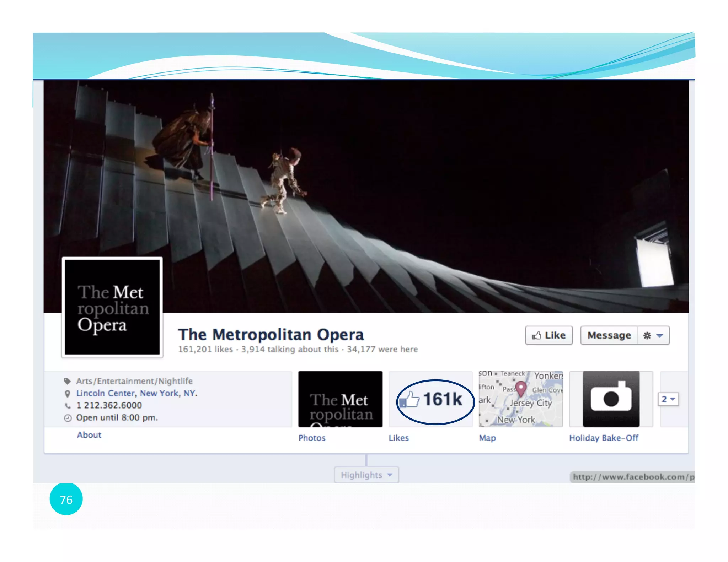Open the Holiday Bake-Off link
This screenshot has width=728, height=562.
[603, 438]
